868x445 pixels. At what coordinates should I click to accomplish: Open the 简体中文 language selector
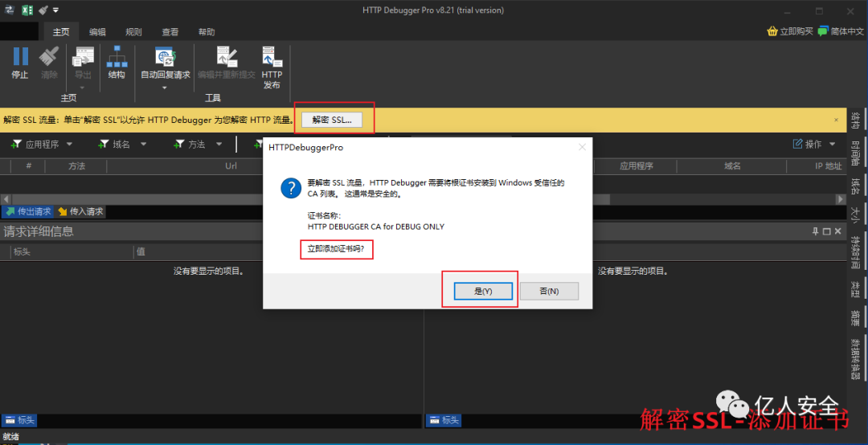(x=841, y=31)
